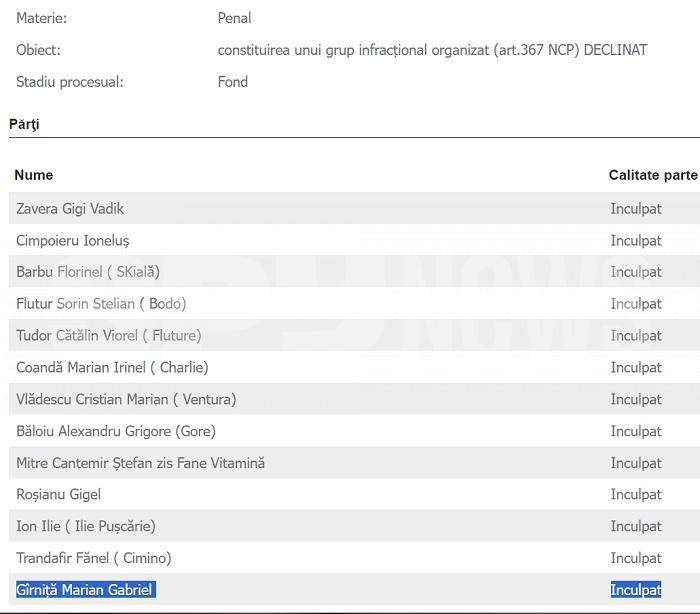Click the name Cimpoieru Ioneluș
Viewport: 700px width, 614px height.
[x=73, y=240]
